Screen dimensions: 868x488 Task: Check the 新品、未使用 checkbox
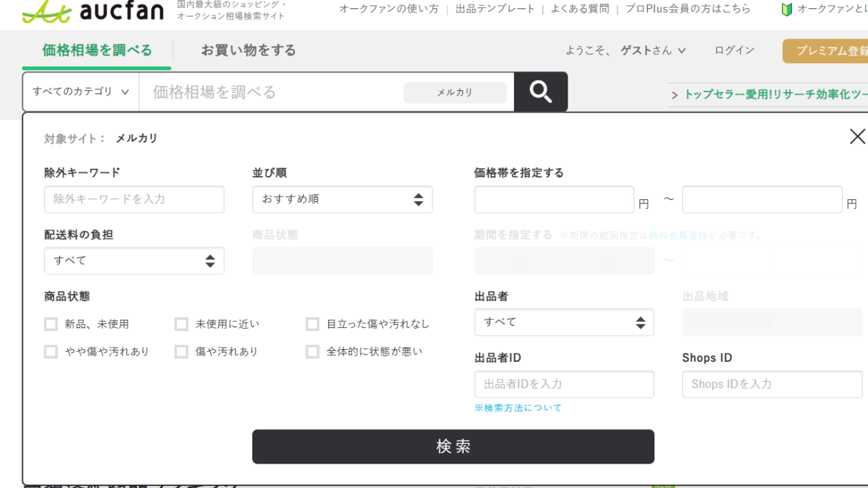pyautogui.click(x=51, y=324)
